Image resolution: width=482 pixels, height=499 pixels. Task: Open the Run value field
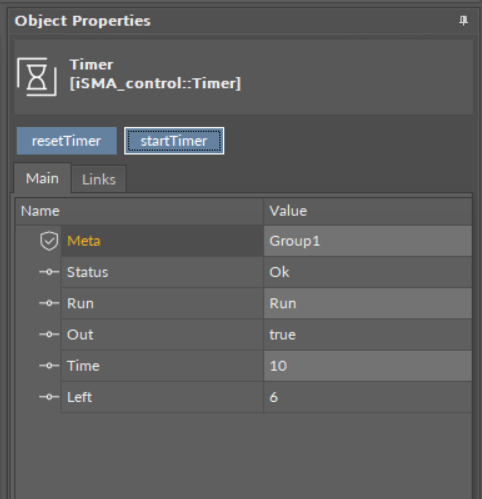[x=368, y=303]
